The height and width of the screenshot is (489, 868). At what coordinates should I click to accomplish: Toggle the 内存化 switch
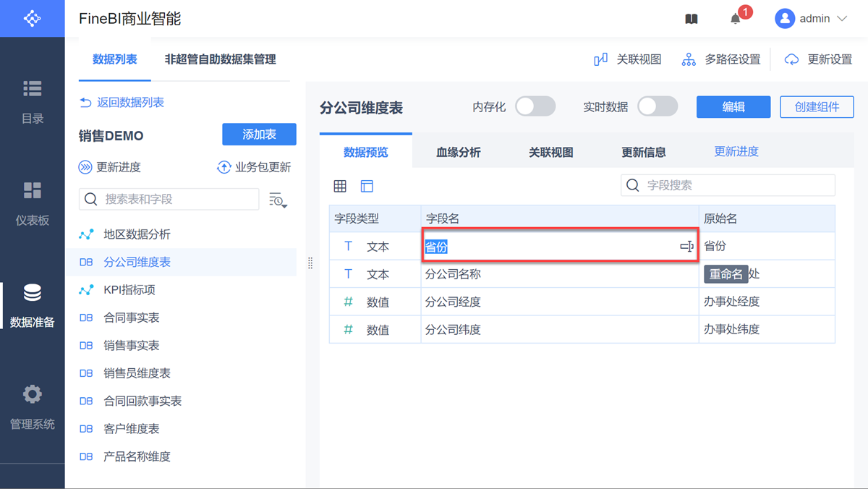pyautogui.click(x=535, y=107)
